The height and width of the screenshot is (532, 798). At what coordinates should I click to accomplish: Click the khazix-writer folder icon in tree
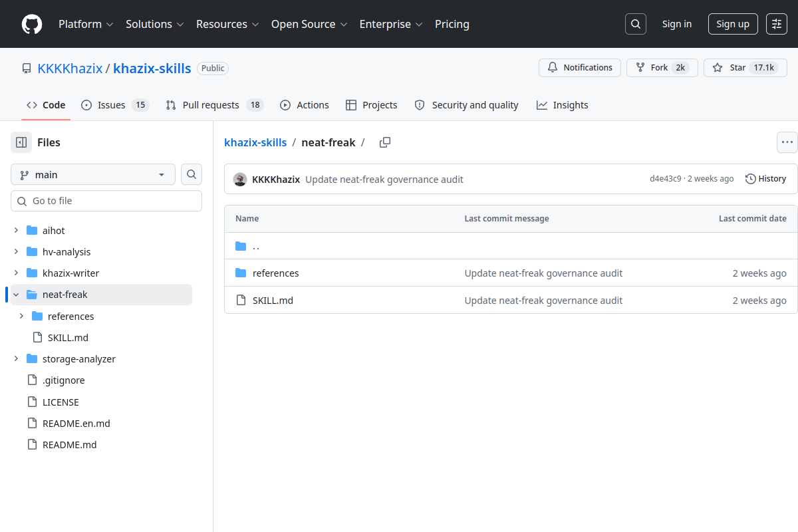pos(31,273)
